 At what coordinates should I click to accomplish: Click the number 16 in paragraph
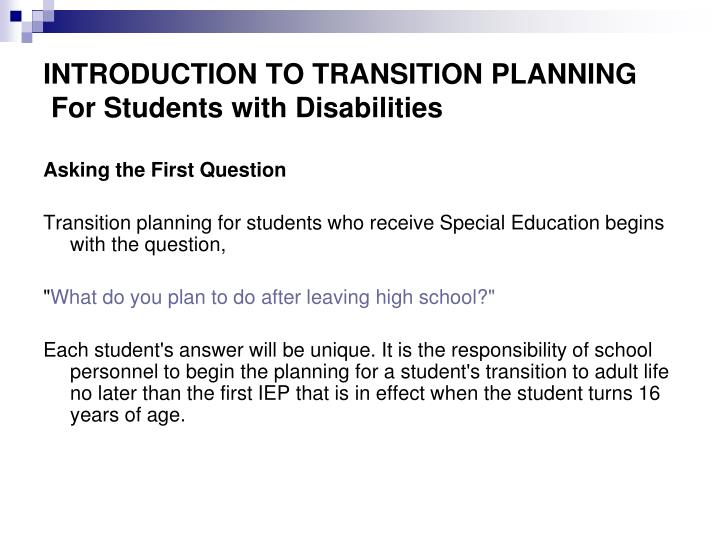pos(649,394)
